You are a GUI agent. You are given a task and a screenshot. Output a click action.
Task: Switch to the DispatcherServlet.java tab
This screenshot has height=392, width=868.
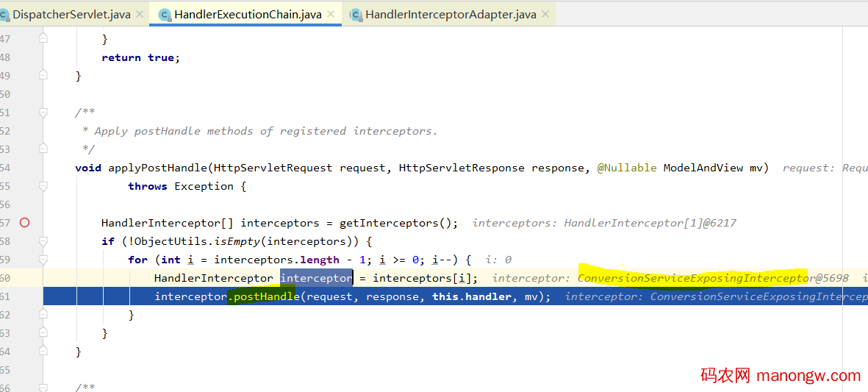[71, 15]
